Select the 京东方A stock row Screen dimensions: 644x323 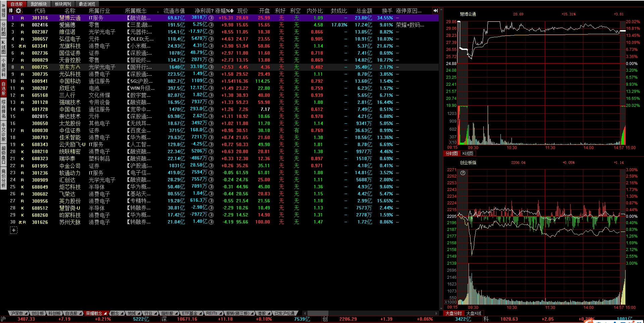coord(70,67)
